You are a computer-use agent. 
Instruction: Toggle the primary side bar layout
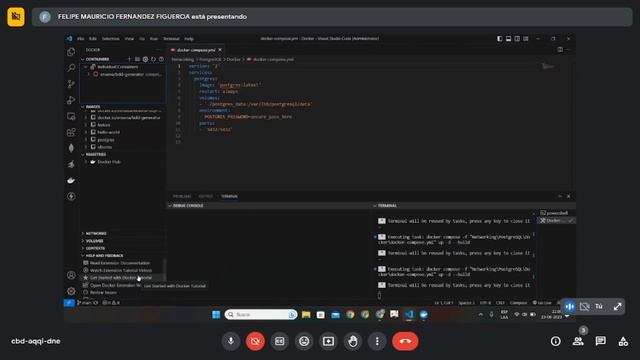[500, 39]
